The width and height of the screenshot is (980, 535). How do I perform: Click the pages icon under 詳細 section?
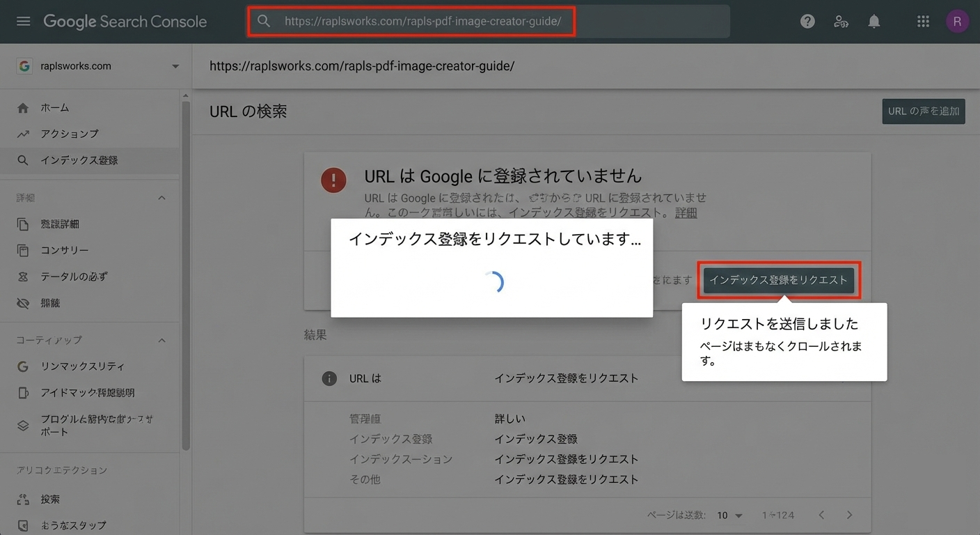pyautogui.click(x=23, y=224)
